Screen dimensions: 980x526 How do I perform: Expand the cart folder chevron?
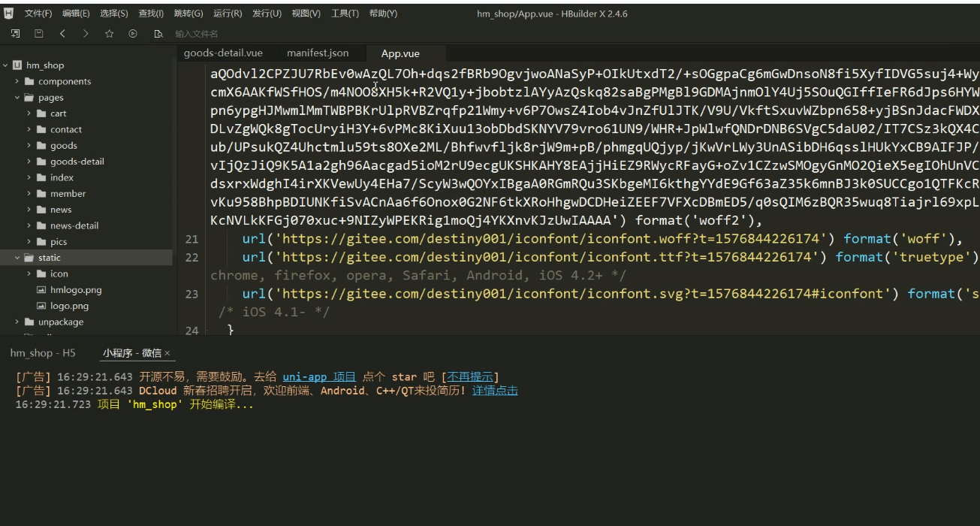[x=29, y=113]
